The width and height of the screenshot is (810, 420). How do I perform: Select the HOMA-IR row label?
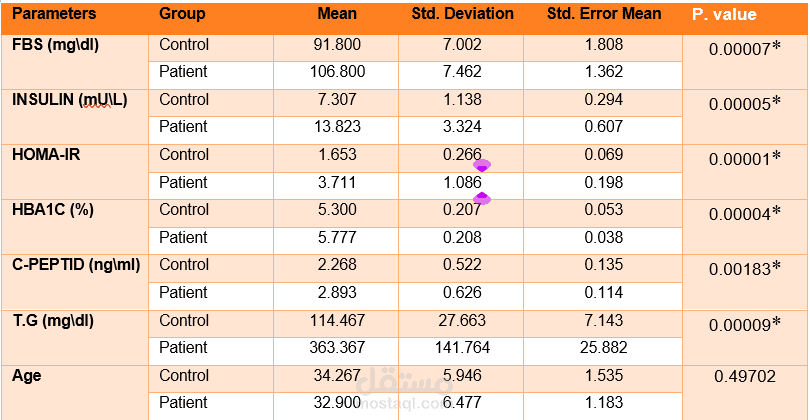46,154
